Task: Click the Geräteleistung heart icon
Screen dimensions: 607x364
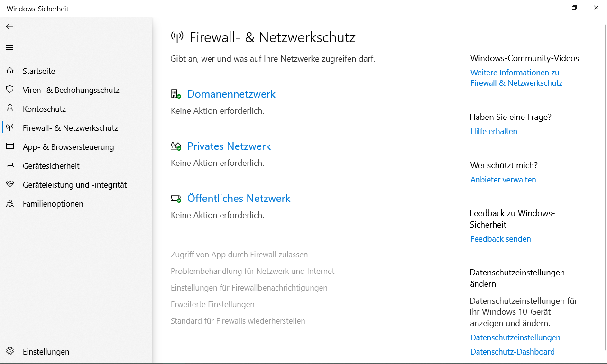Action: pos(9,184)
